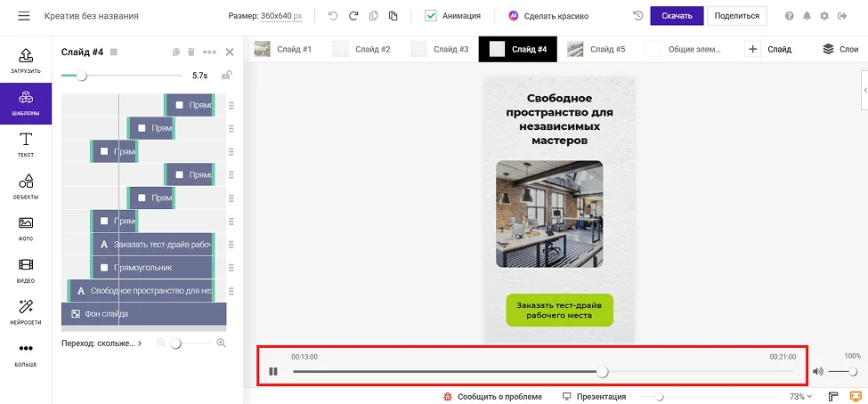Open the Видео panel
The height and width of the screenshot is (404, 868).
(26, 271)
